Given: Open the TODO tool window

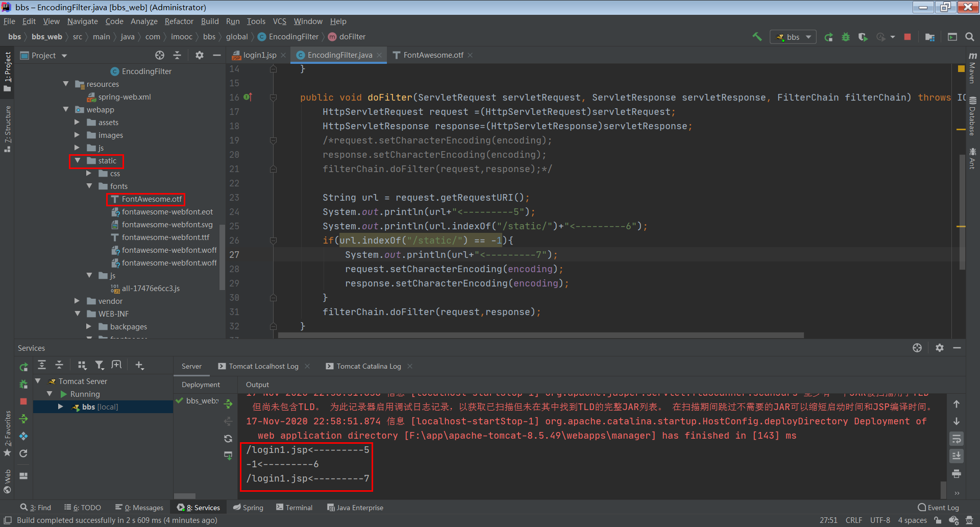Looking at the screenshot, I should (x=83, y=507).
